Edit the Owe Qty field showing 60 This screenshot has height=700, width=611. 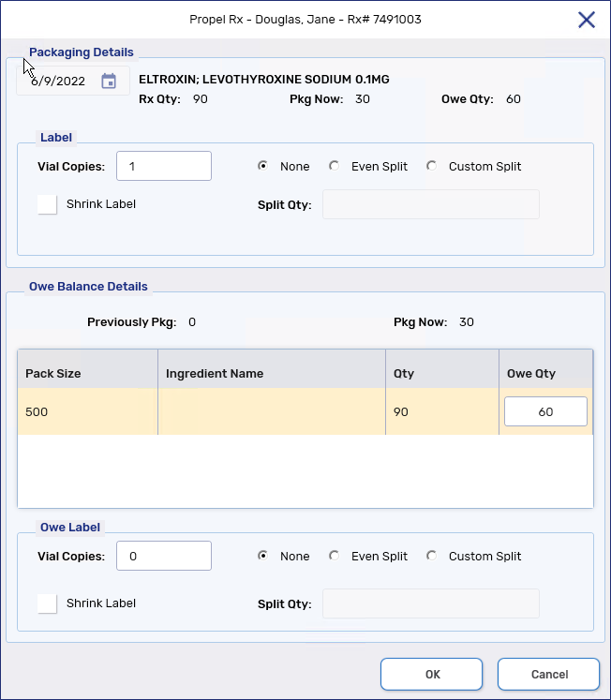545,411
